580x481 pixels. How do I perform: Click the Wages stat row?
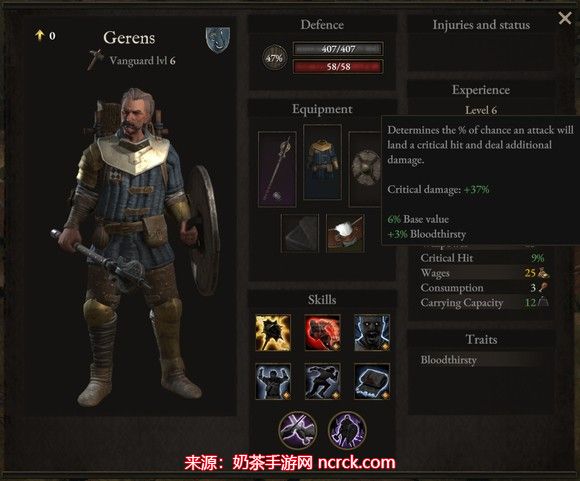coord(483,273)
